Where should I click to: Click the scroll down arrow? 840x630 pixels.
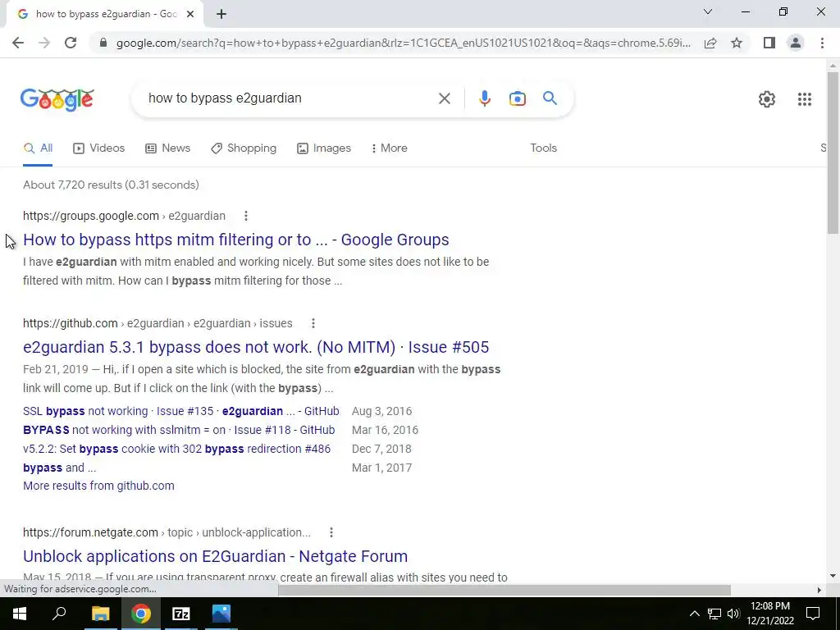pyautogui.click(x=833, y=577)
